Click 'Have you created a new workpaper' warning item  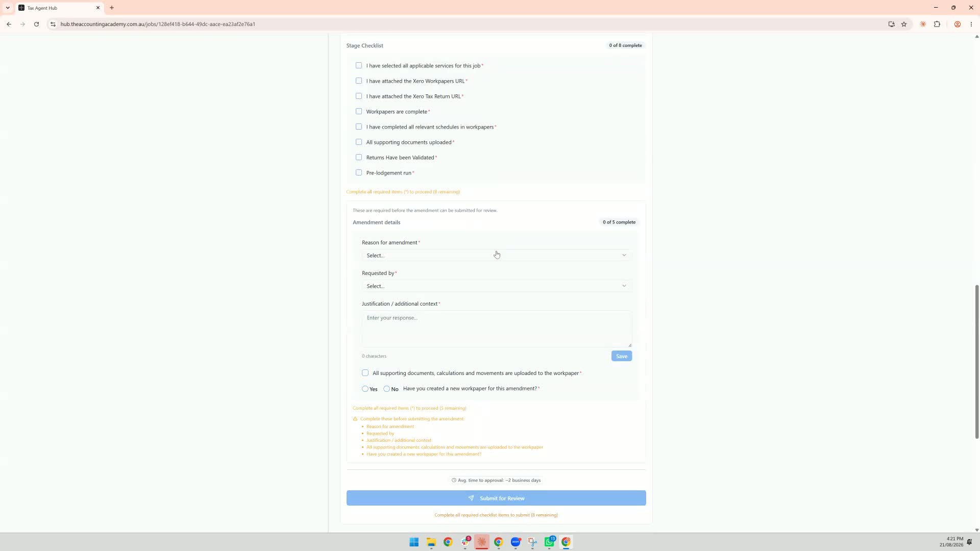424,454
